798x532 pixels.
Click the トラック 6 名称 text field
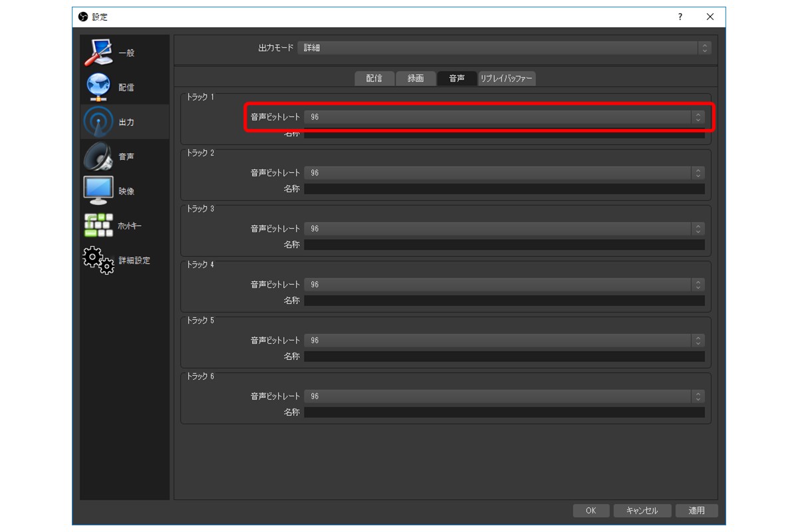pos(504,412)
